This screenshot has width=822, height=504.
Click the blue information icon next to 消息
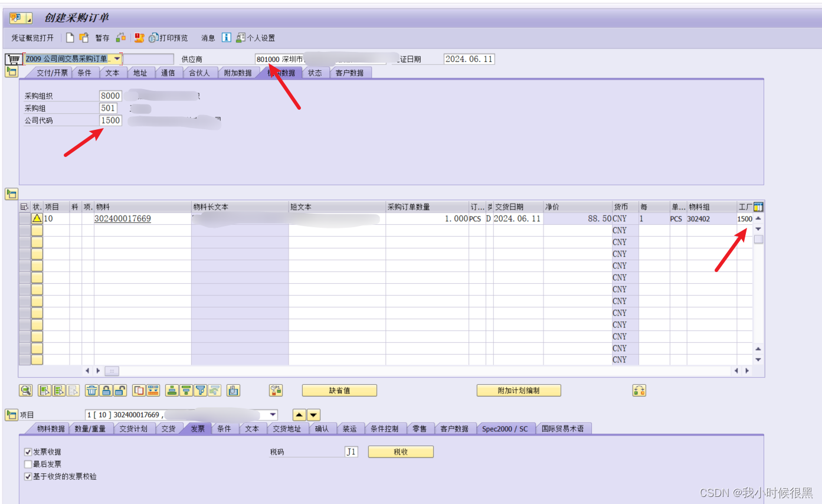(x=226, y=38)
